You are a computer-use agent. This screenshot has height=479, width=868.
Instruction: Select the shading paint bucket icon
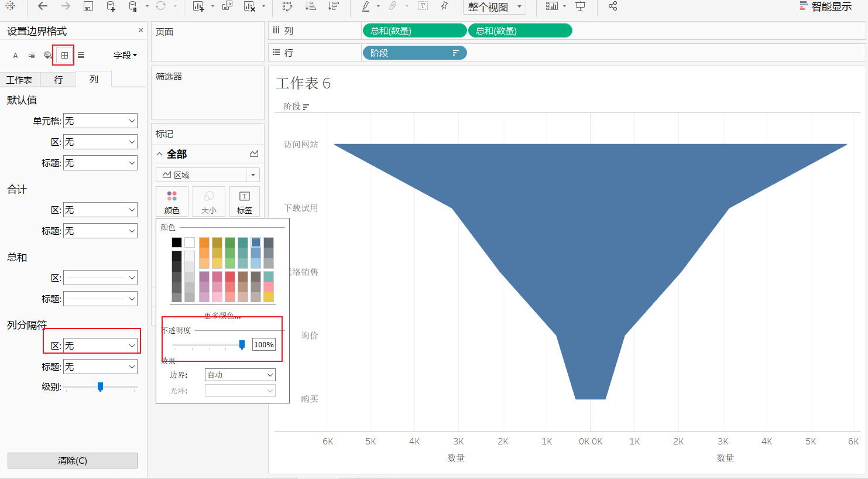[48, 55]
